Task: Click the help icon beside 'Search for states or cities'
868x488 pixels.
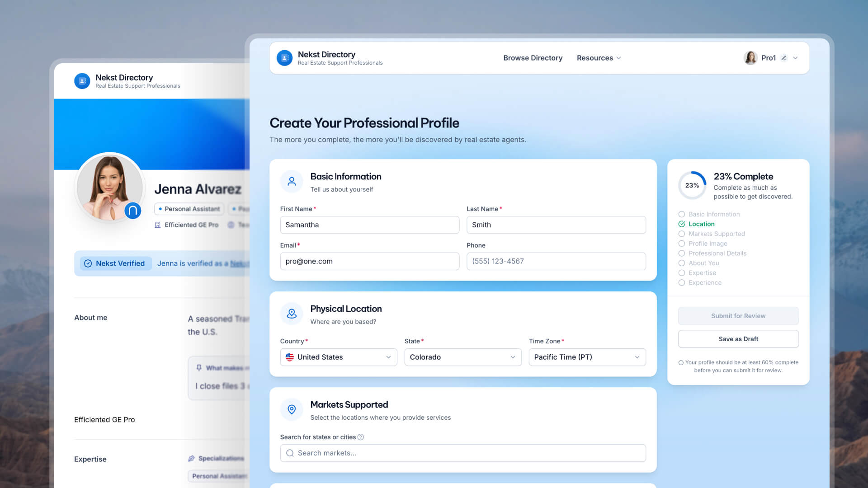Action: tap(360, 437)
